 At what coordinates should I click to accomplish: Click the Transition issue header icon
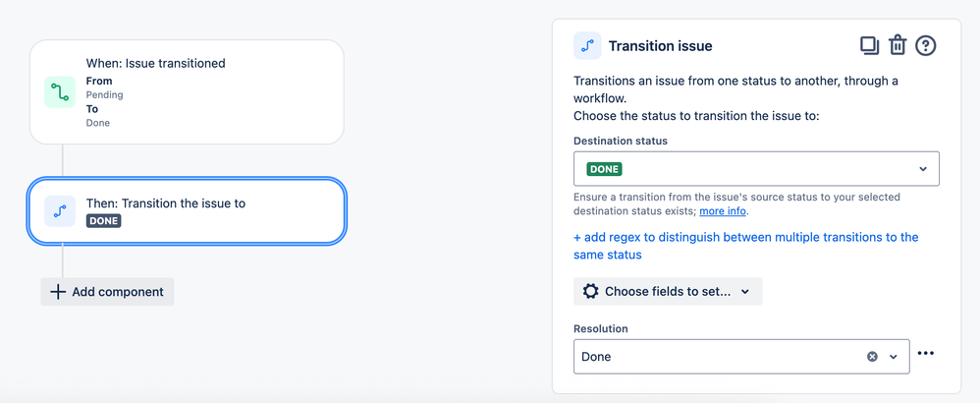click(587, 46)
